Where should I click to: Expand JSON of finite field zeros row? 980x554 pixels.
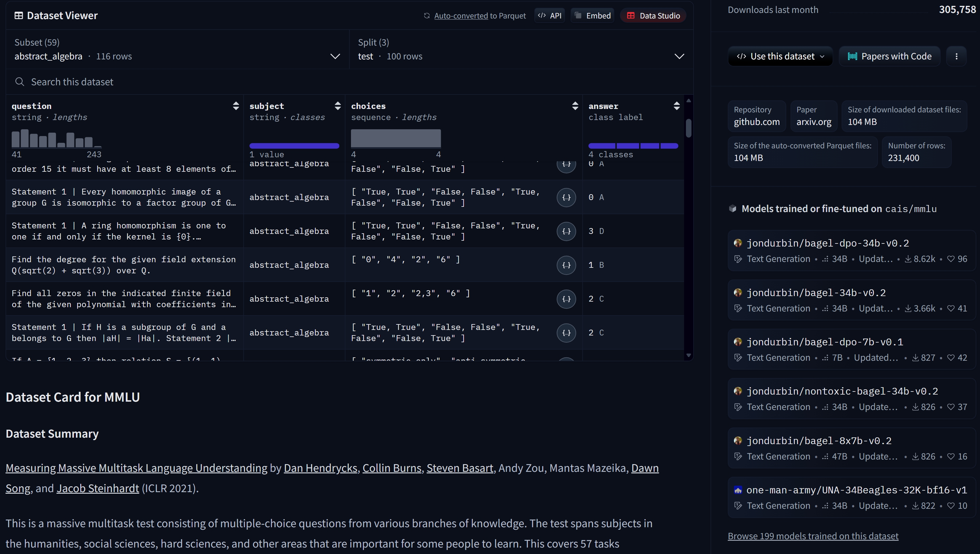pos(566,299)
